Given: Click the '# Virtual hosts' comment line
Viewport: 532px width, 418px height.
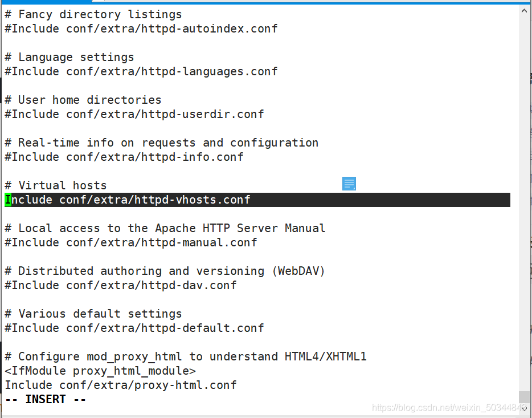Looking at the screenshot, I should (56, 186).
